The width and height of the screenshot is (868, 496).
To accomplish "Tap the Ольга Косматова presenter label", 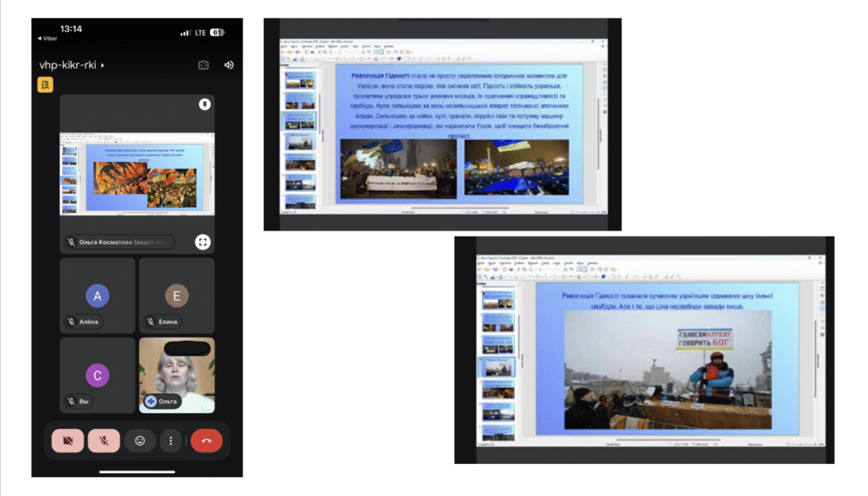I will [119, 242].
